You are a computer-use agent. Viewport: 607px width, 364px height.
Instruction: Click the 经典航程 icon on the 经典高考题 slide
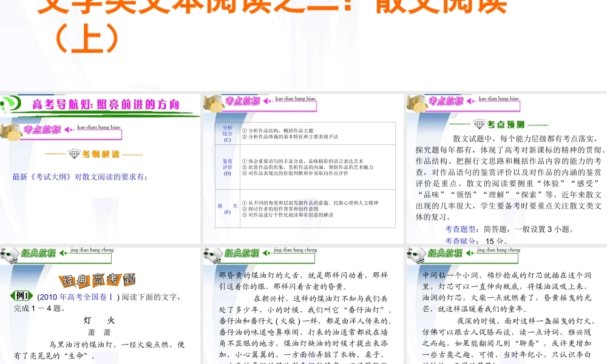pyautogui.click(x=9, y=255)
